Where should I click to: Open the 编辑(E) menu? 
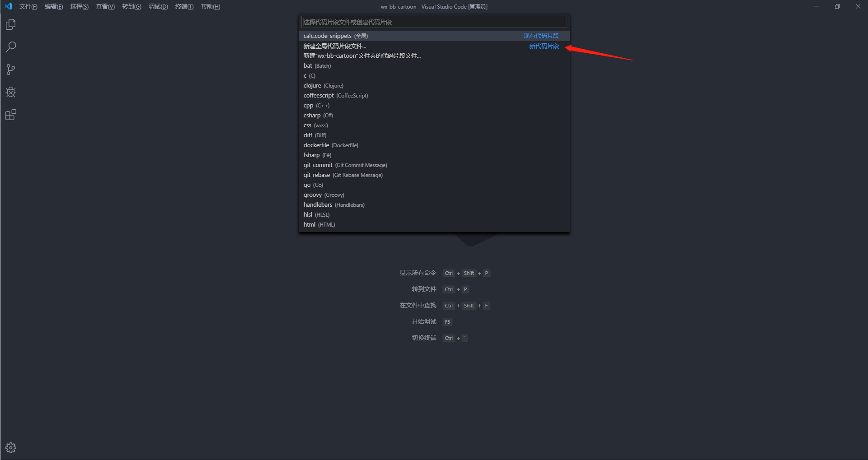click(x=54, y=6)
